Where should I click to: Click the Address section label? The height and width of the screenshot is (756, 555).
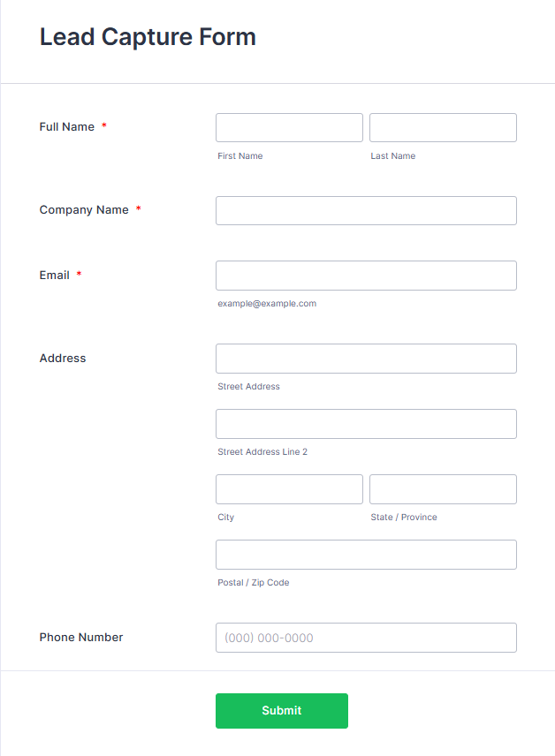(x=63, y=359)
